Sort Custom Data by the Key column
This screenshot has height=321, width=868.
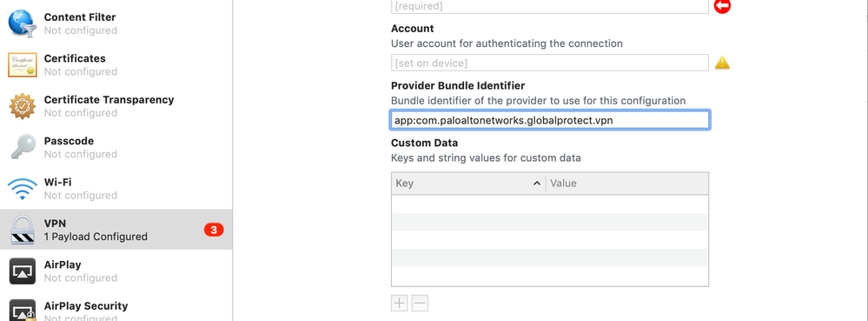[x=468, y=183]
